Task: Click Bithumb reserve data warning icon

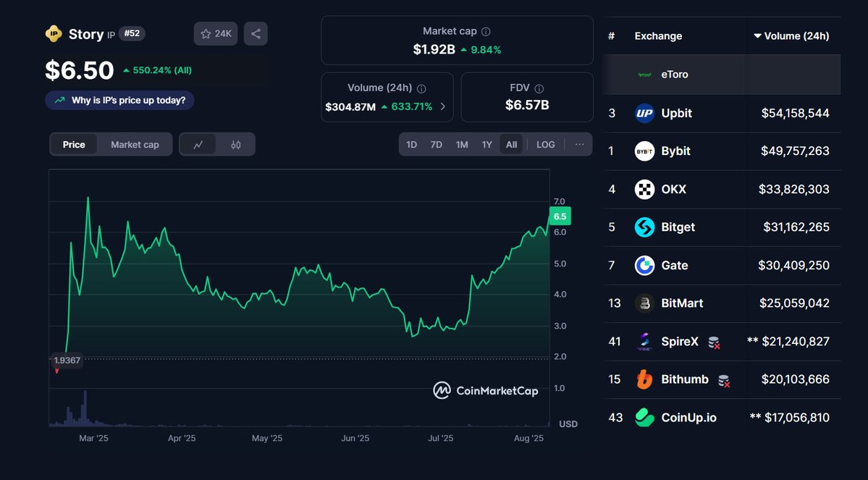Action: click(723, 381)
